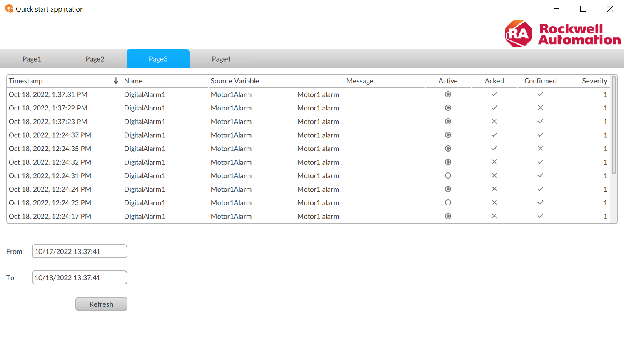Image resolution: width=624 pixels, height=364 pixels.
Task: Select Active indicator for 12:24:23 PM alarm
Action: [x=448, y=203]
